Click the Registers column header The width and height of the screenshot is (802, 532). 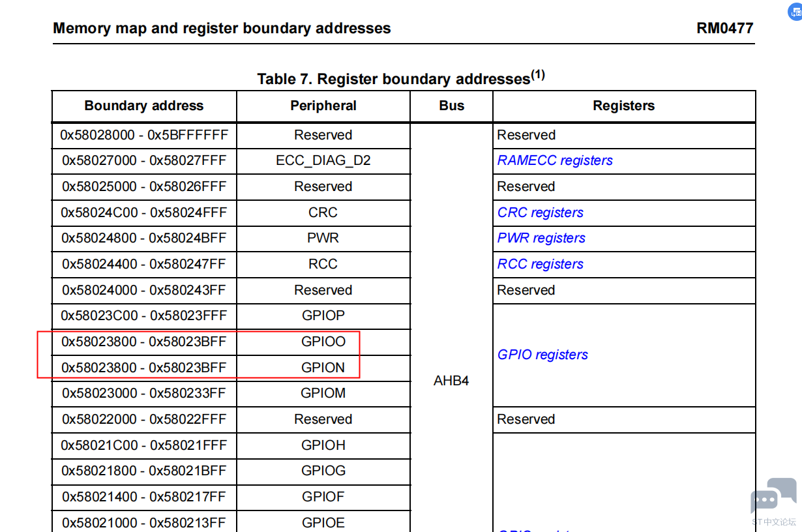point(623,106)
